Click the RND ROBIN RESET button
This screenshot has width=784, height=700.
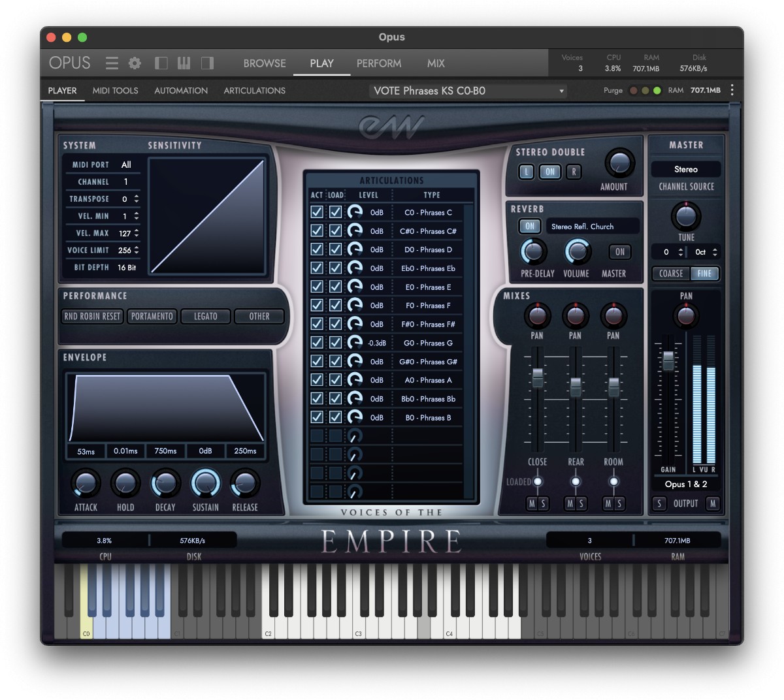(92, 316)
